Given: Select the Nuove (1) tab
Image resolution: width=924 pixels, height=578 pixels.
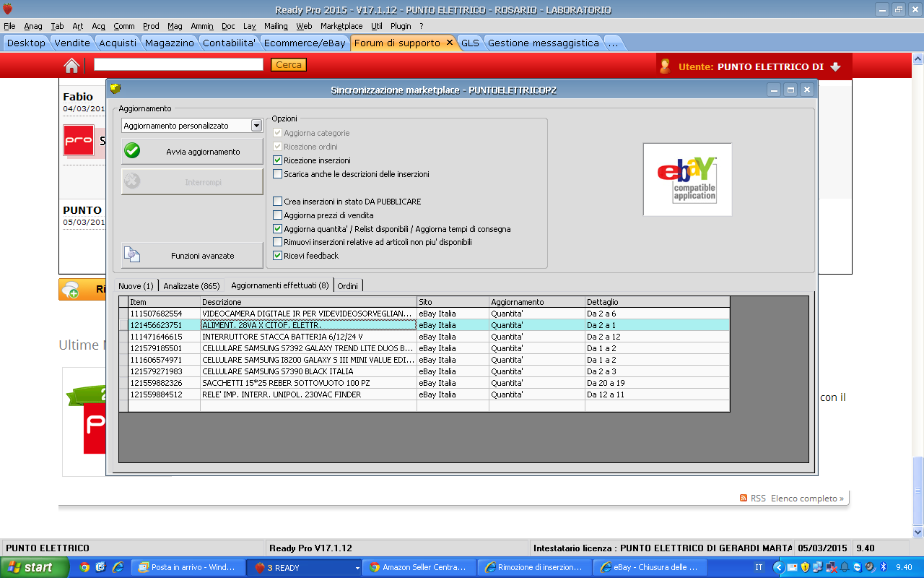Looking at the screenshot, I should pos(136,286).
